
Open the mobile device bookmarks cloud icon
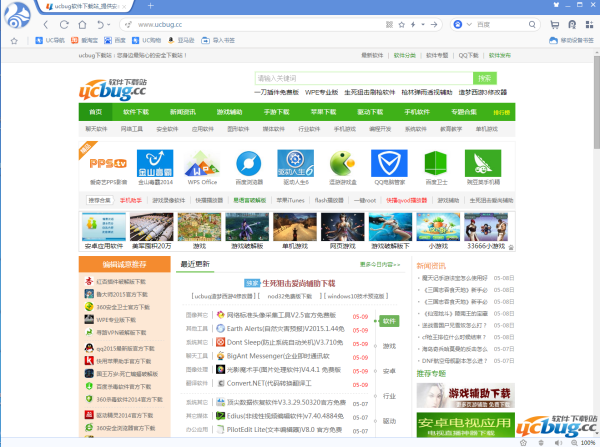pyautogui.click(x=553, y=40)
